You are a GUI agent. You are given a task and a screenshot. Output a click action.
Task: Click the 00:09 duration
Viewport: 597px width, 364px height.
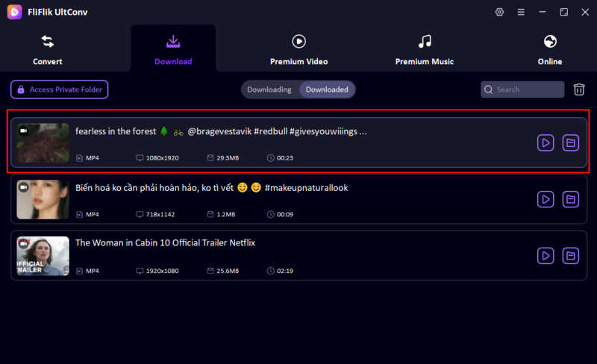pos(285,214)
